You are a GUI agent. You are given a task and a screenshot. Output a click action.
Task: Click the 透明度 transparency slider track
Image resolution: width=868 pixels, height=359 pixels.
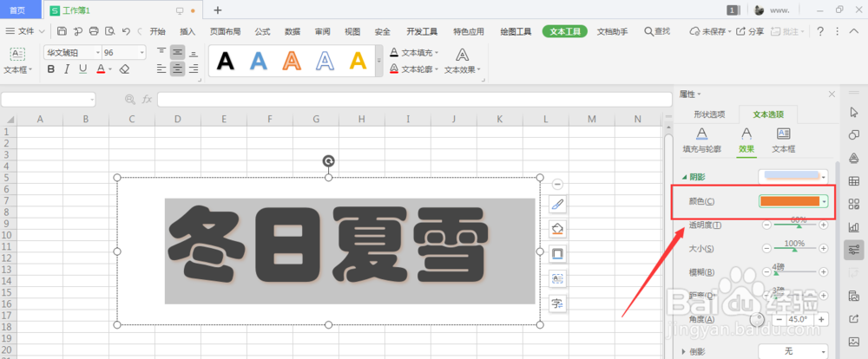795,225
